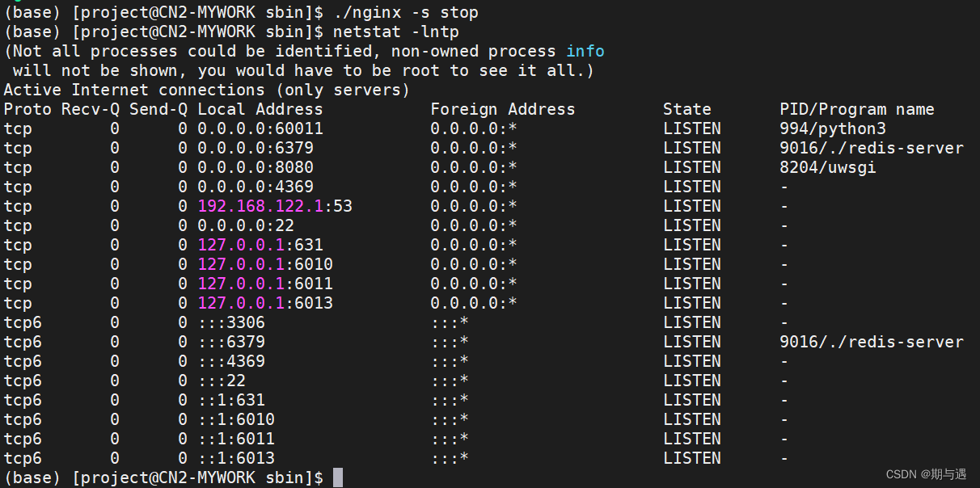
Task: Click local address ':::22'
Action: pyautogui.click(x=222, y=381)
